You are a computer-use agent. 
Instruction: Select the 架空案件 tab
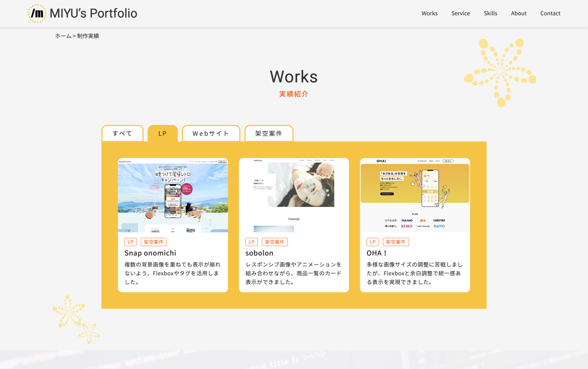pos(269,134)
